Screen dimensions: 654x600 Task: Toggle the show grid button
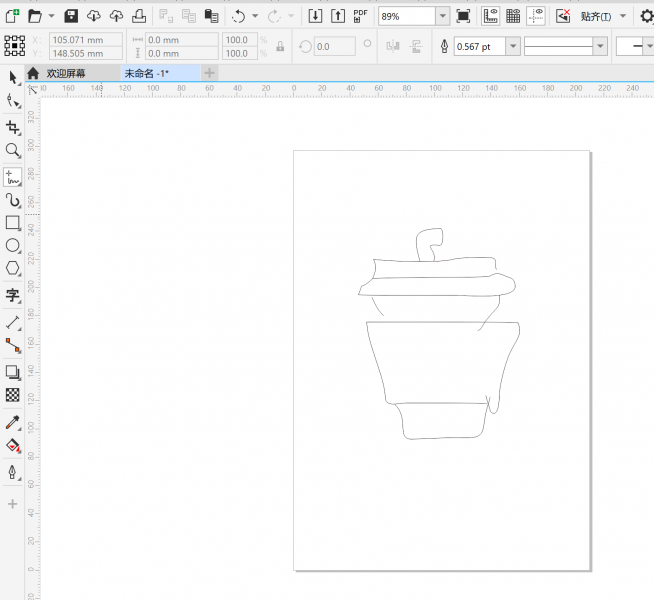[x=513, y=16]
